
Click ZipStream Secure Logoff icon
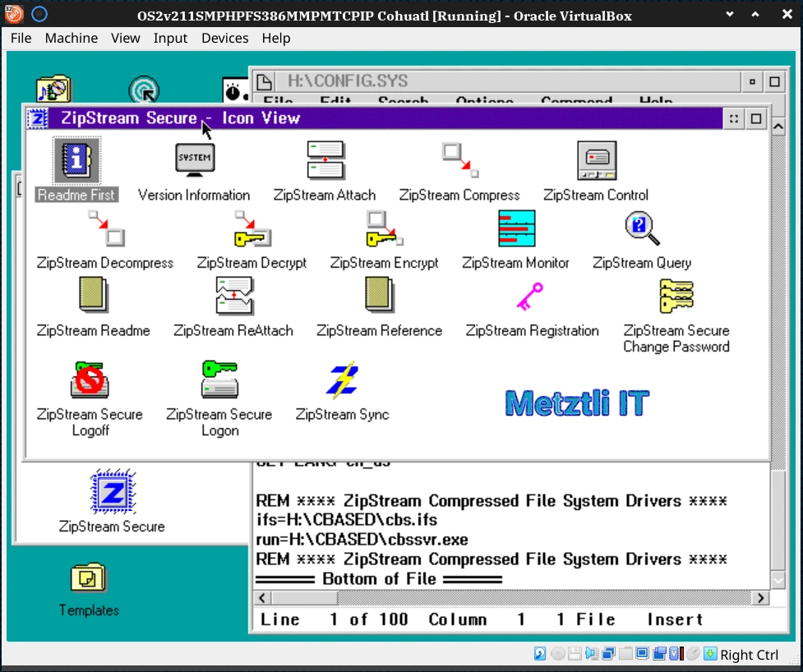click(x=89, y=380)
